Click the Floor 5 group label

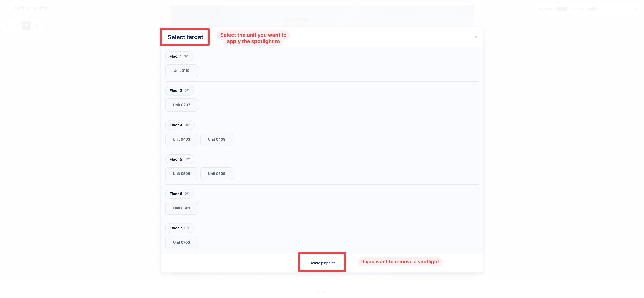[180, 159]
